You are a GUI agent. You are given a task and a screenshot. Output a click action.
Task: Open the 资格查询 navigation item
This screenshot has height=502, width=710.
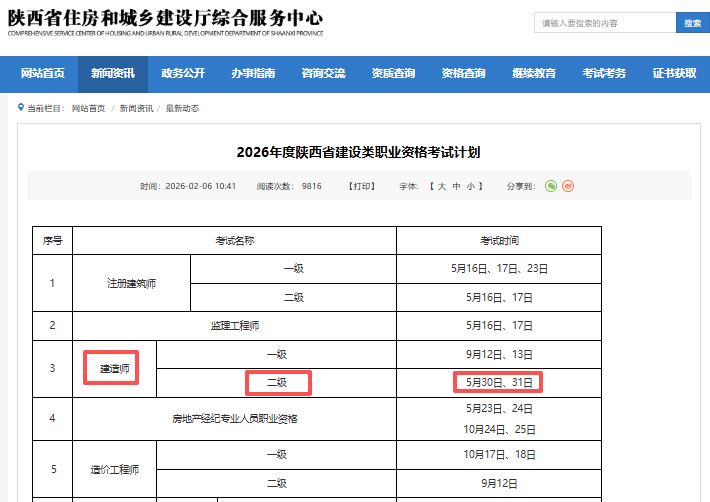click(463, 73)
